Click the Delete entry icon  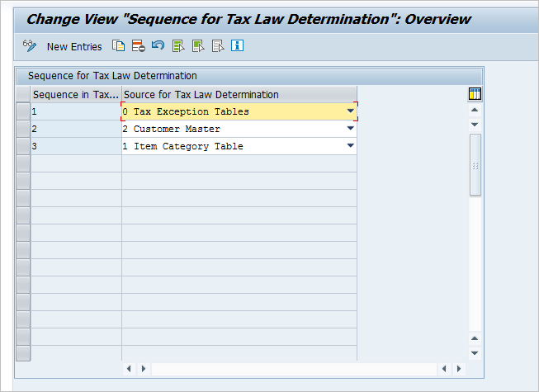point(139,45)
